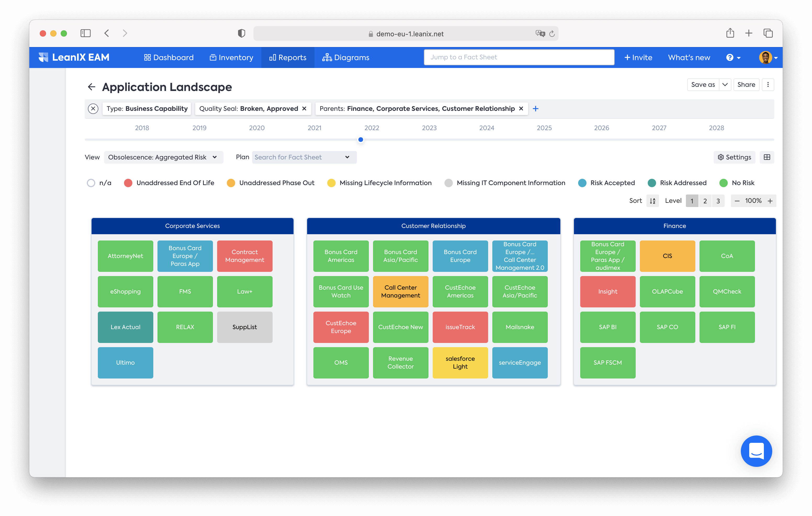Image resolution: width=812 pixels, height=516 pixels.
Task: Click 2025 on the timeline
Action: point(544,128)
